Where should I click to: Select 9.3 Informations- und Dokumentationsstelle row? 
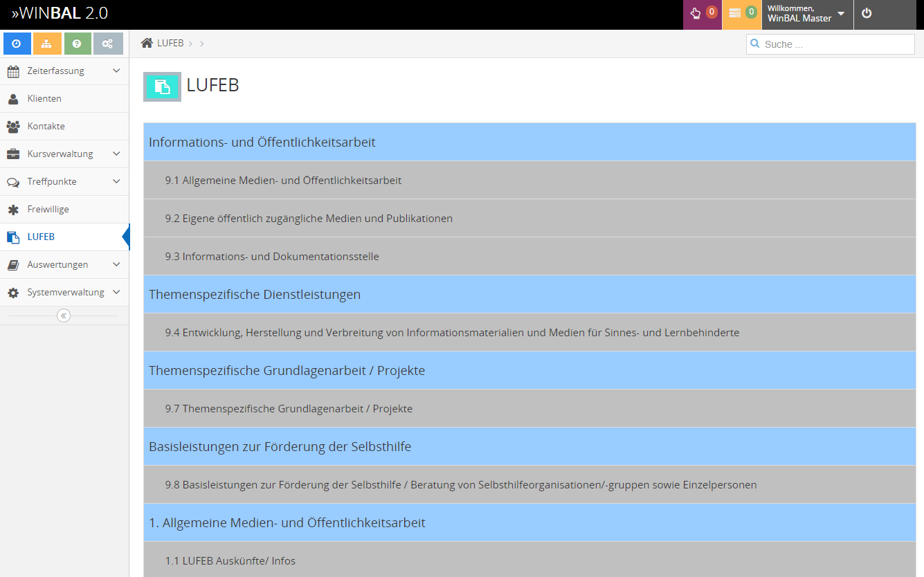tap(272, 257)
